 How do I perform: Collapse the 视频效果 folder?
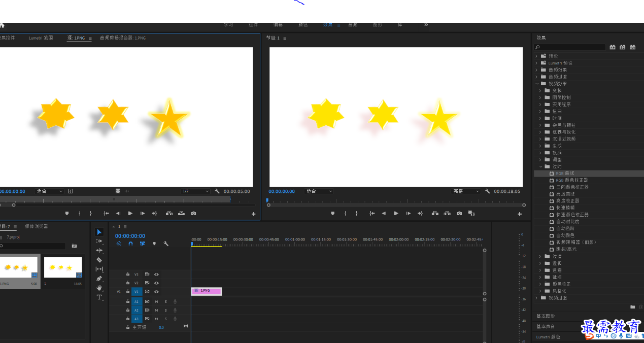coord(536,84)
